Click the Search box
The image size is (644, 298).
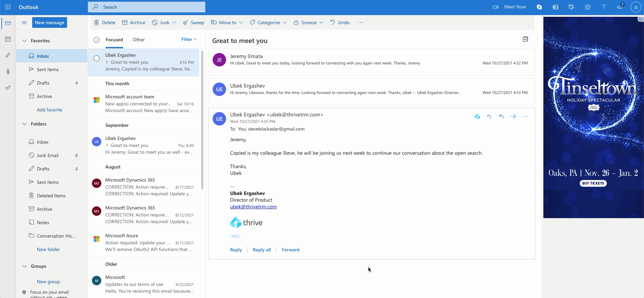[x=147, y=7]
